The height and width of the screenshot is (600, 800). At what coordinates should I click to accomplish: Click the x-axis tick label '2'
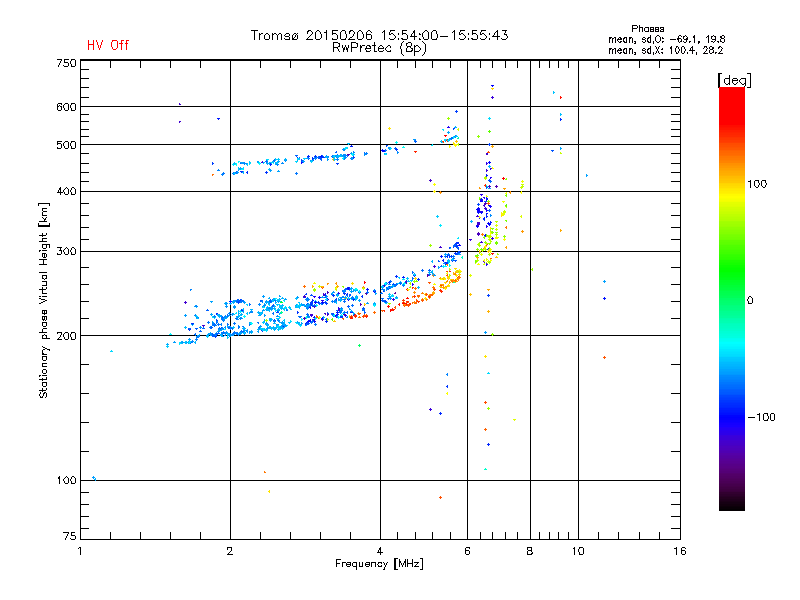(x=230, y=551)
